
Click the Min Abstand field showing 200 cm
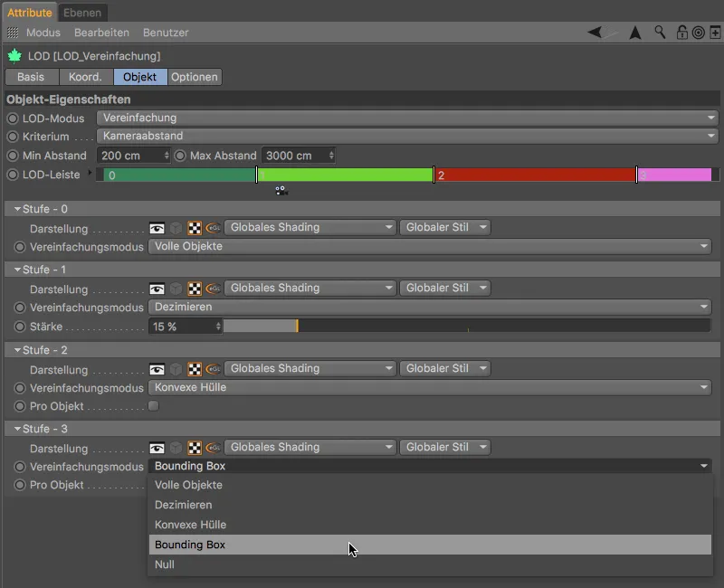click(x=133, y=156)
